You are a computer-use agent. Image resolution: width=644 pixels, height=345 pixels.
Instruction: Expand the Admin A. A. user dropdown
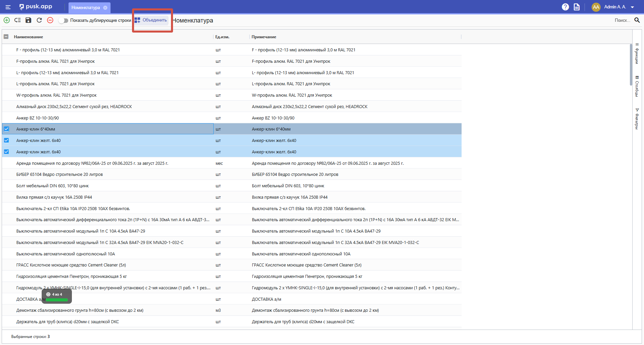click(632, 7)
